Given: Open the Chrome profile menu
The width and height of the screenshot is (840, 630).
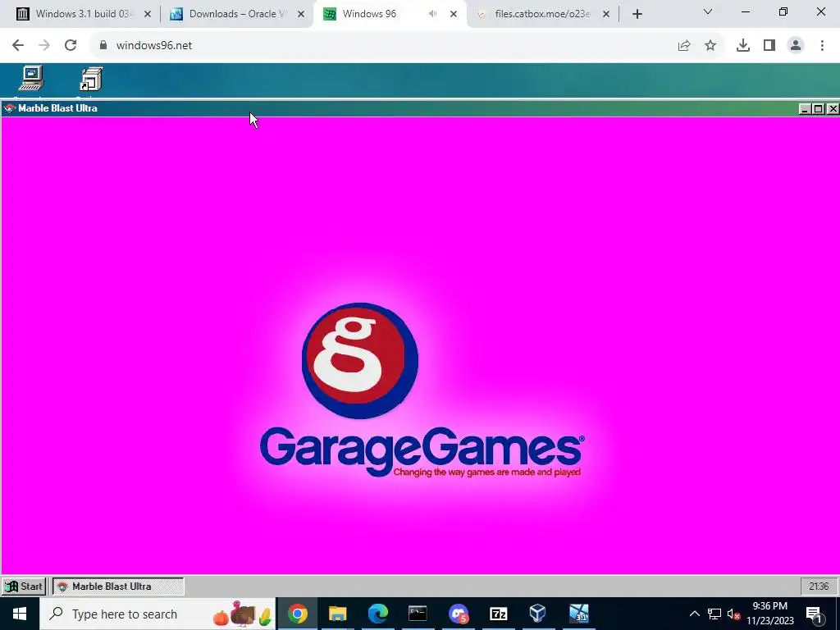Looking at the screenshot, I should pyautogui.click(x=796, y=45).
